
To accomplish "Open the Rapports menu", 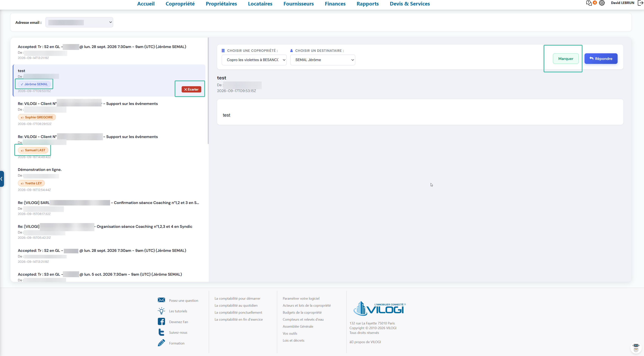I will click(367, 4).
